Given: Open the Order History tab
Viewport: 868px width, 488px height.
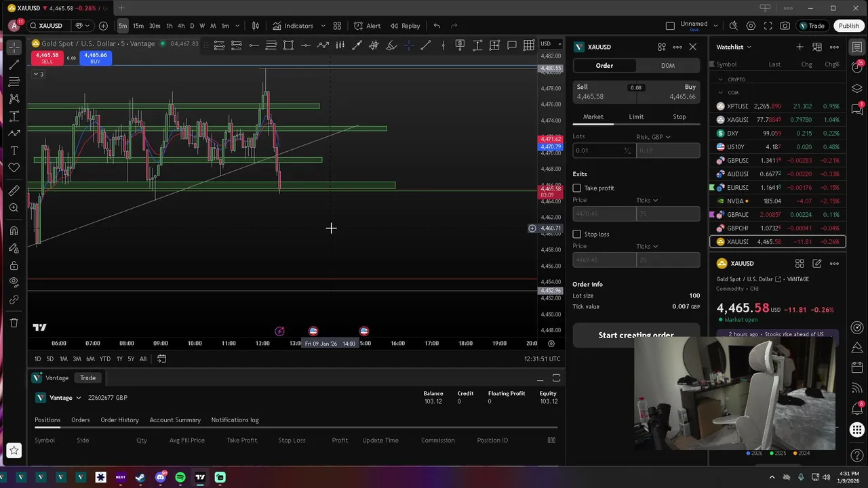Looking at the screenshot, I should pyautogui.click(x=119, y=420).
